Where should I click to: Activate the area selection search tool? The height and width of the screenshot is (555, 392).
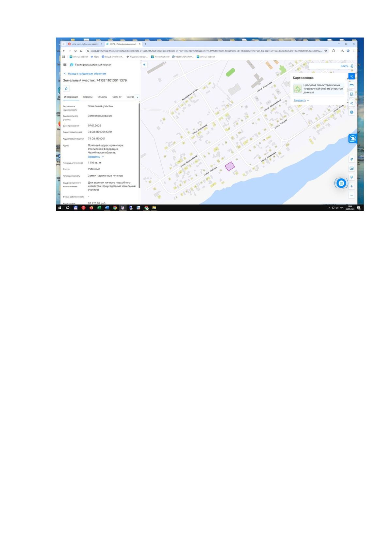point(351,94)
